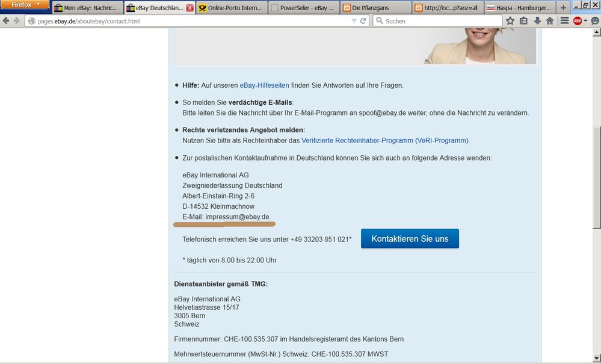Switch to the Online-Porto Internet tab
The image size is (601, 364).
pyautogui.click(x=230, y=8)
